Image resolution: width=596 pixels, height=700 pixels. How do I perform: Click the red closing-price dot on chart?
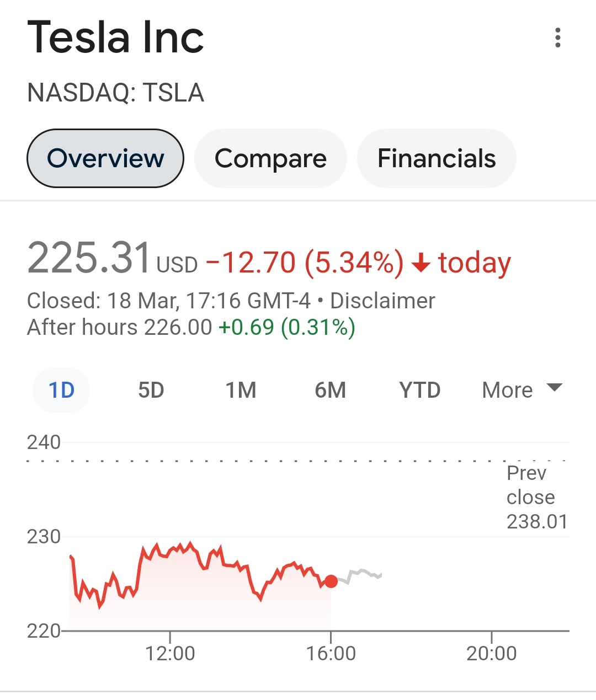(x=331, y=581)
